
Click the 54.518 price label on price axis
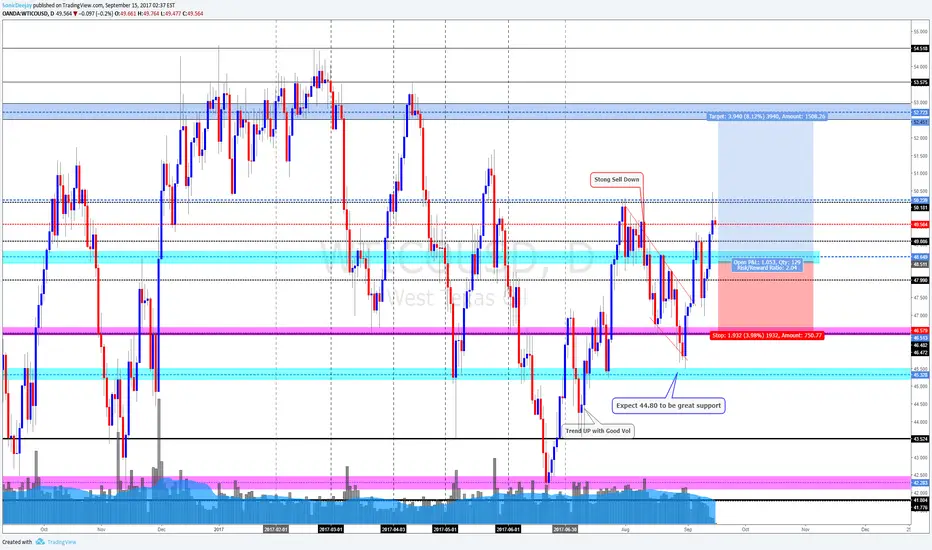point(920,49)
